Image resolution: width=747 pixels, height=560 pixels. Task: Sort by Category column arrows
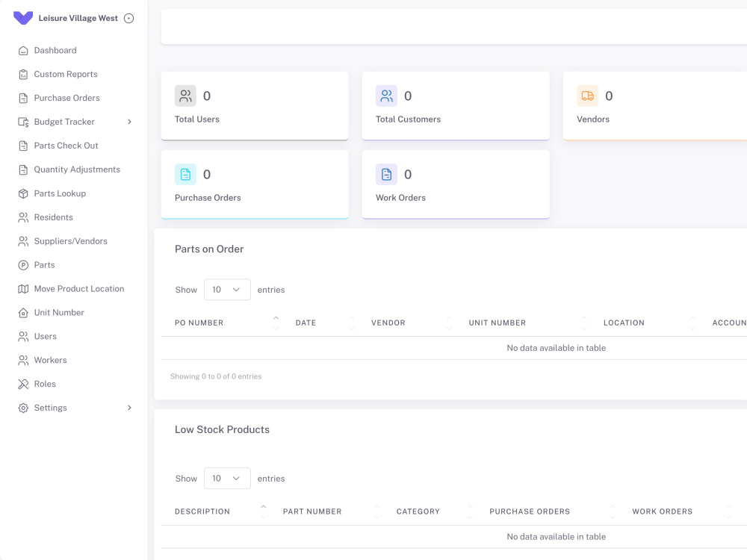[470, 511]
